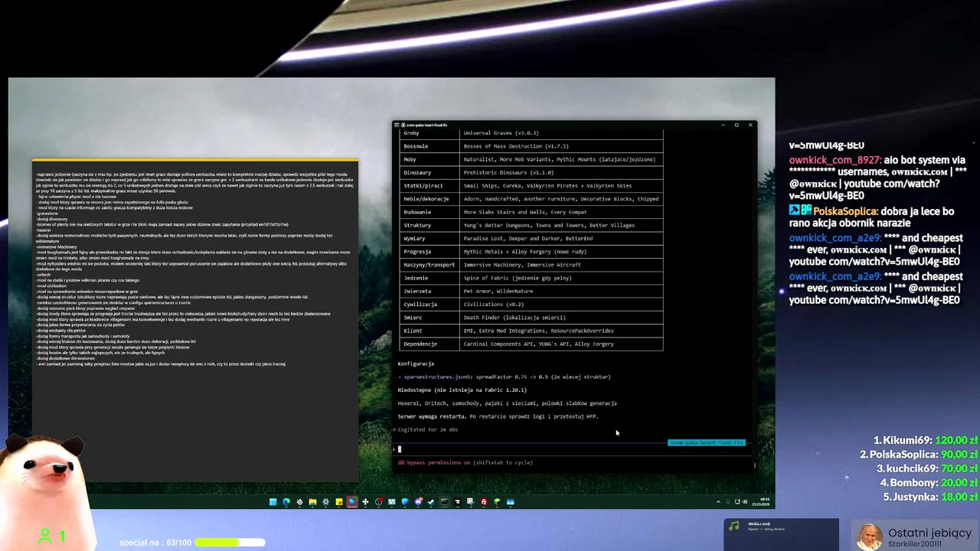Screen dimensions: 980x551
Task: Open the Settings gear taskbar icon
Action: [325, 502]
